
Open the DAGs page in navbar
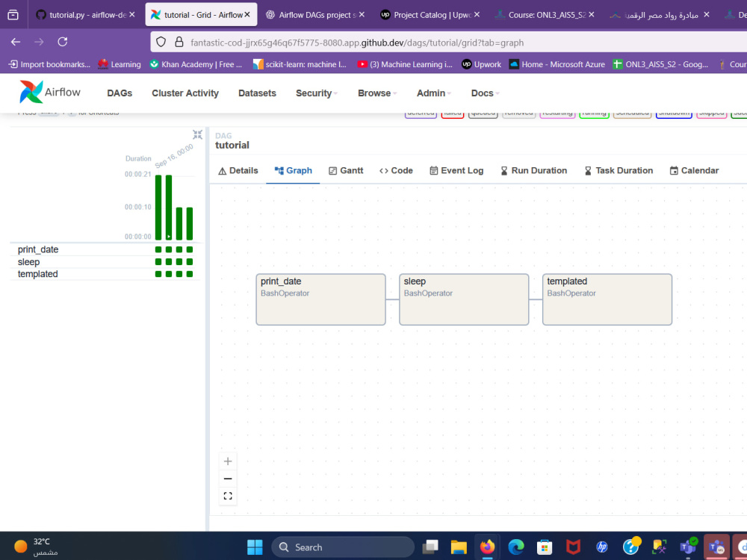pos(120,93)
